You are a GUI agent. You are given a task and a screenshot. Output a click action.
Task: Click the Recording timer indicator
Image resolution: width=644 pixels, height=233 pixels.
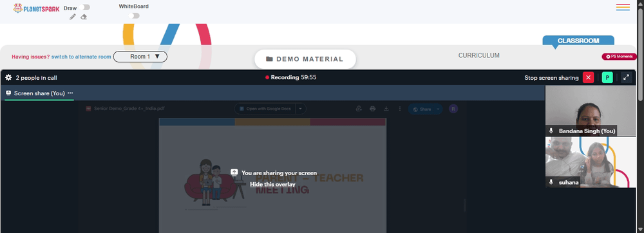point(291,77)
